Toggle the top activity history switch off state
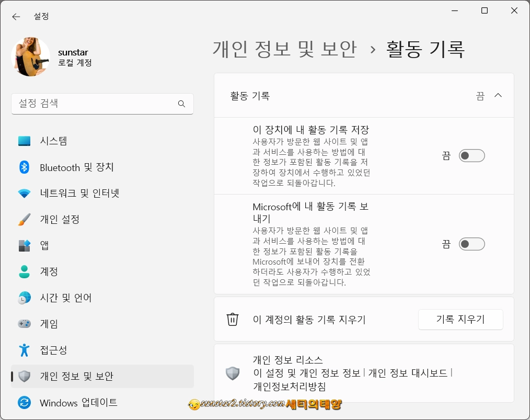This screenshot has width=530, height=420. pyautogui.click(x=471, y=155)
